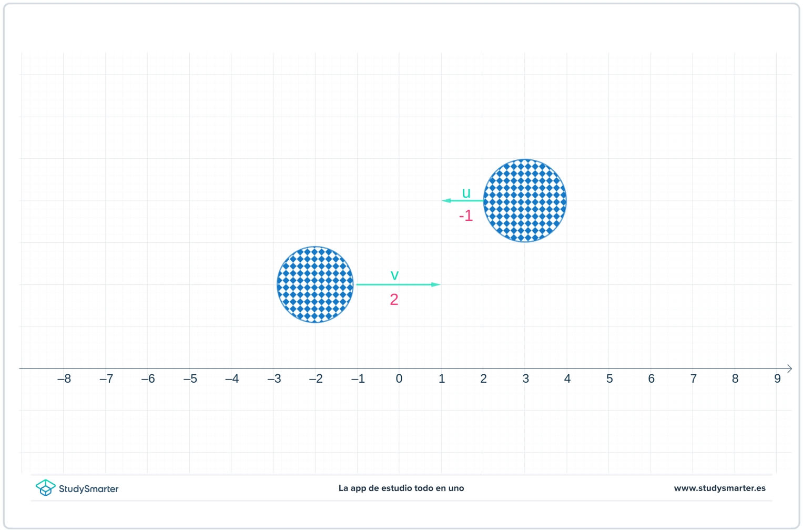Screen dimensions: 803x532
Task: Click the lower checkered circle
Action: (316, 284)
